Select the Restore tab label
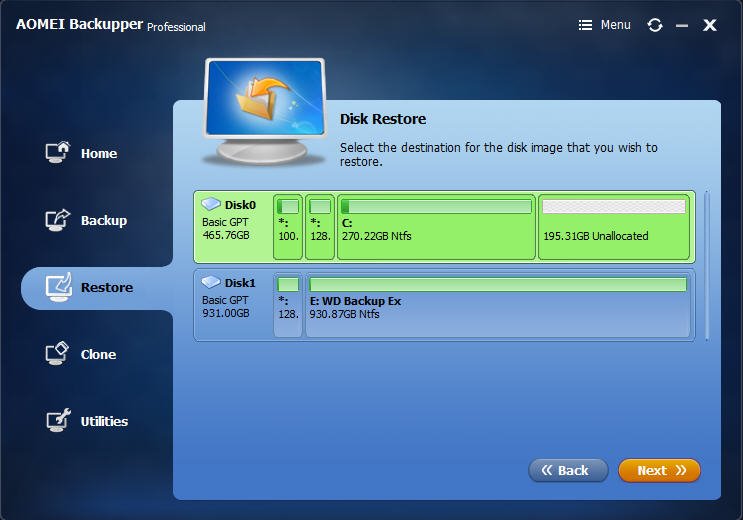 click(x=107, y=287)
